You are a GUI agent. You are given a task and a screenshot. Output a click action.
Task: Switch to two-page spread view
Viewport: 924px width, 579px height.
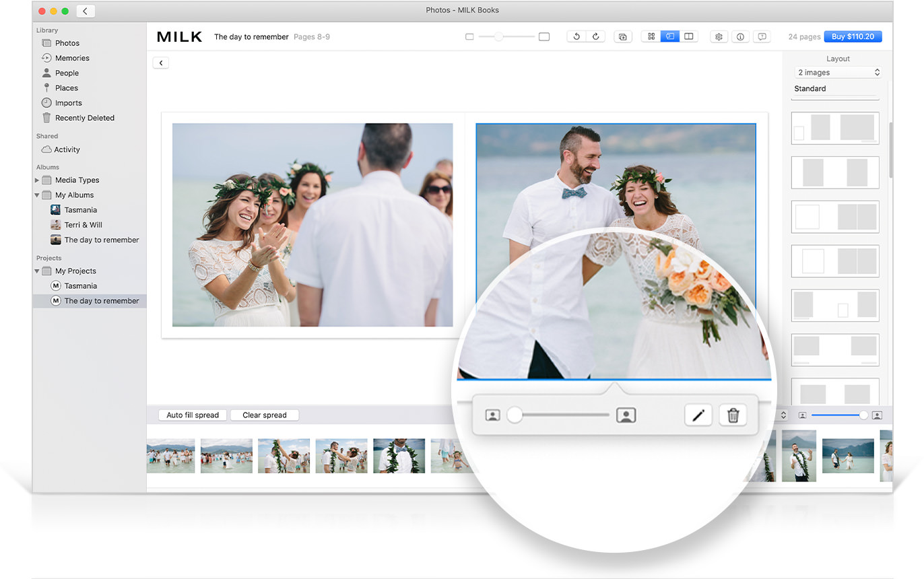coord(689,36)
